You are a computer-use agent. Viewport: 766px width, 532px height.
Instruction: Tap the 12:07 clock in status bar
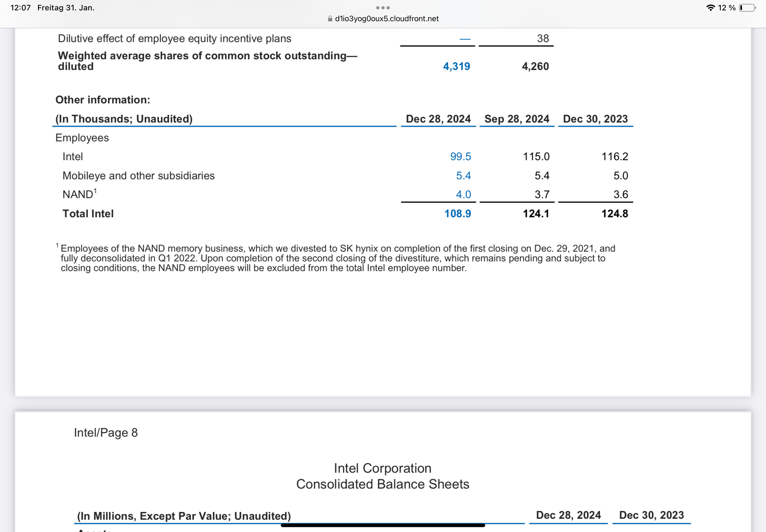point(20,8)
